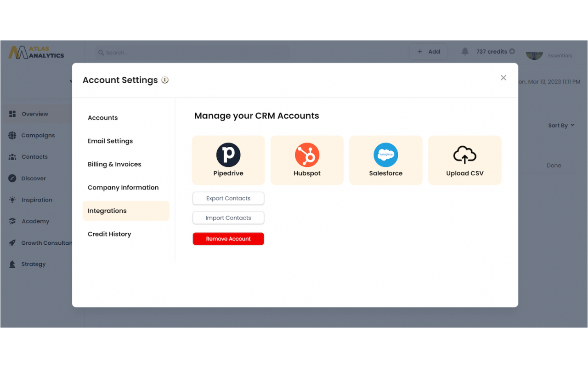Close the Account Settings dialog
This screenshot has height=368, width=588.
click(x=503, y=78)
